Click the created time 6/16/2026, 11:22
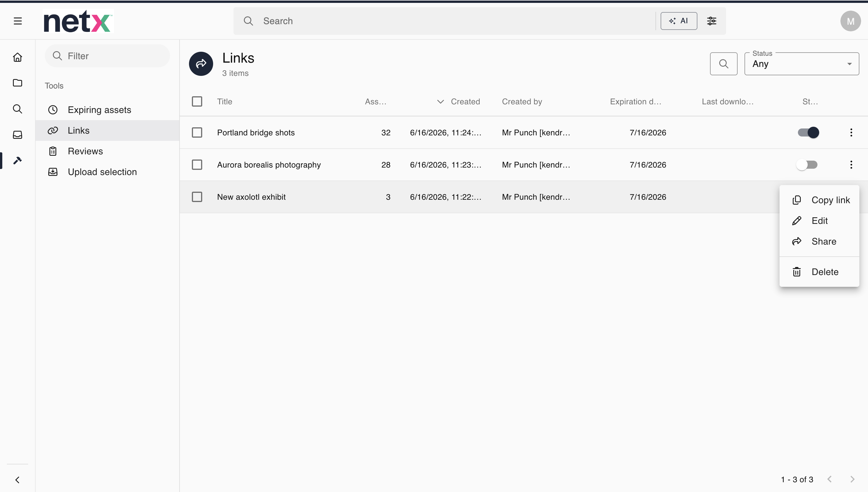Screen dimensions: 868x492 (445, 197)
